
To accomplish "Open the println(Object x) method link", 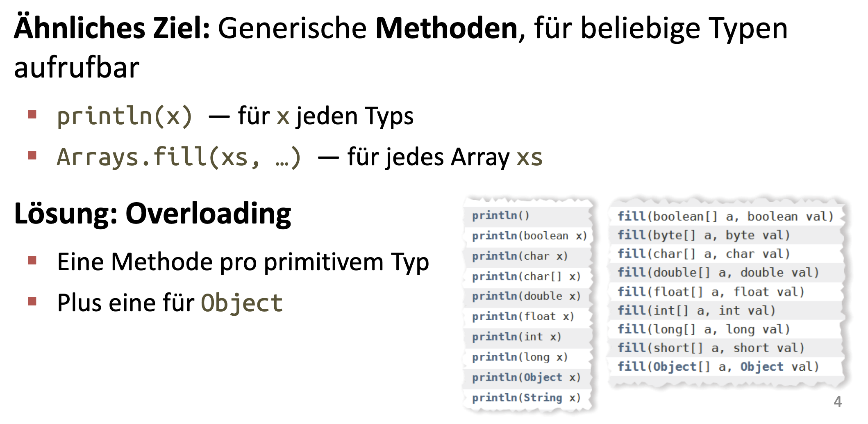I will 526,377.
